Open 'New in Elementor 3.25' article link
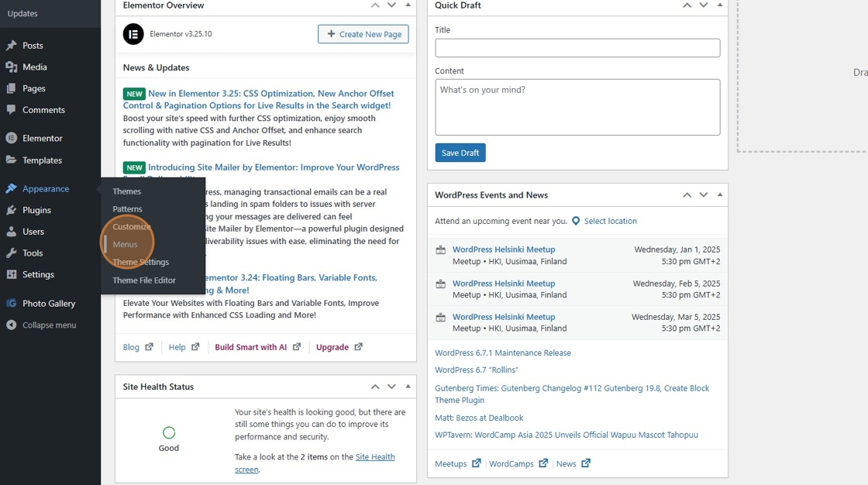Image resolution: width=868 pixels, height=485 pixels. 259,100
